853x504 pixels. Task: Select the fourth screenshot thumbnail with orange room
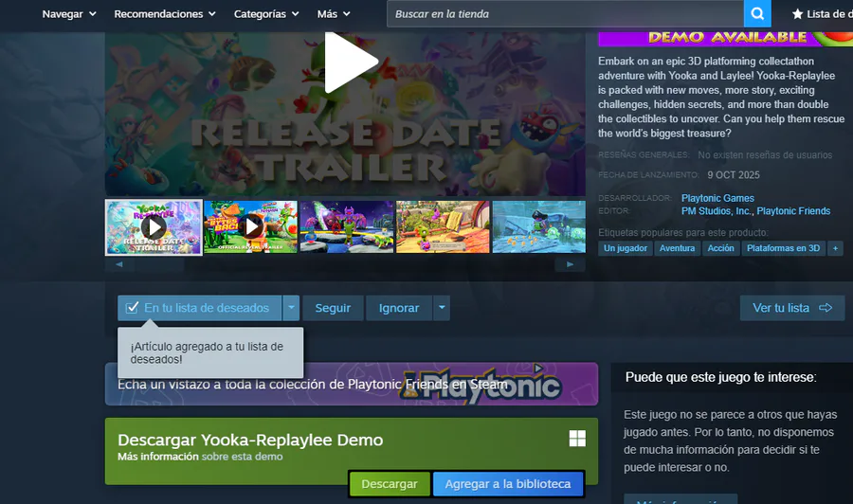[443, 226]
